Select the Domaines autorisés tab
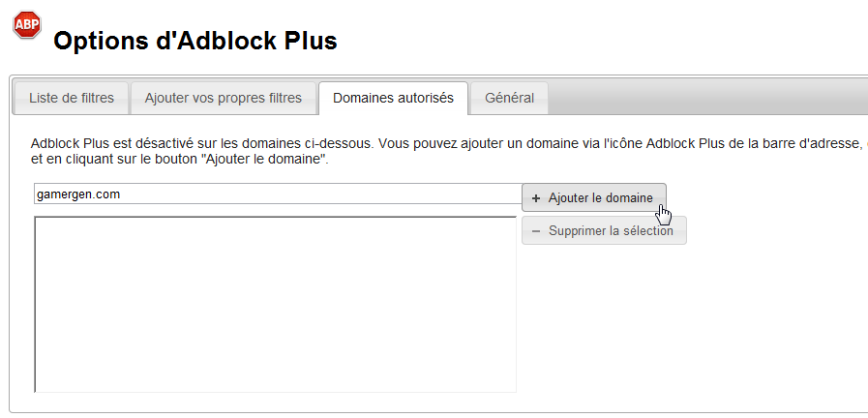This screenshot has height=418, width=868. click(x=393, y=98)
